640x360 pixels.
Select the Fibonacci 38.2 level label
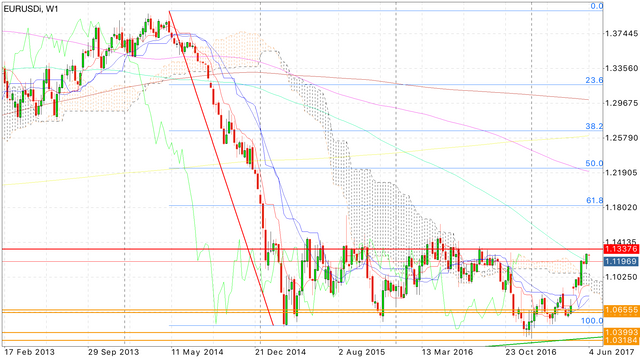[x=594, y=126]
